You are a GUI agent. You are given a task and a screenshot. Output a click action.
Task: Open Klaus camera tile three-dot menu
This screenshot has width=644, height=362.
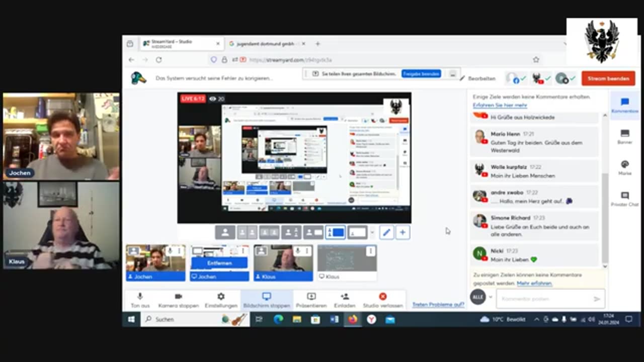307,251
